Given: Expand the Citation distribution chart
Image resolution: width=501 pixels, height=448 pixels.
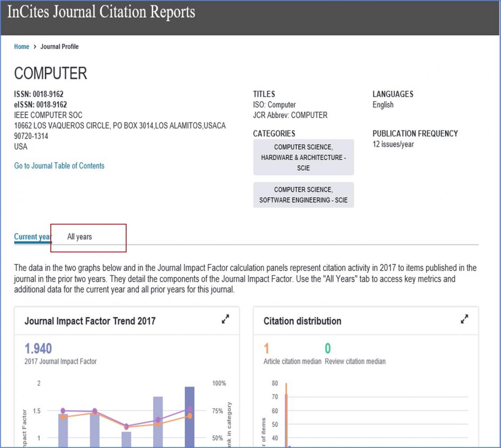Looking at the screenshot, I should (x=464, y=319).
